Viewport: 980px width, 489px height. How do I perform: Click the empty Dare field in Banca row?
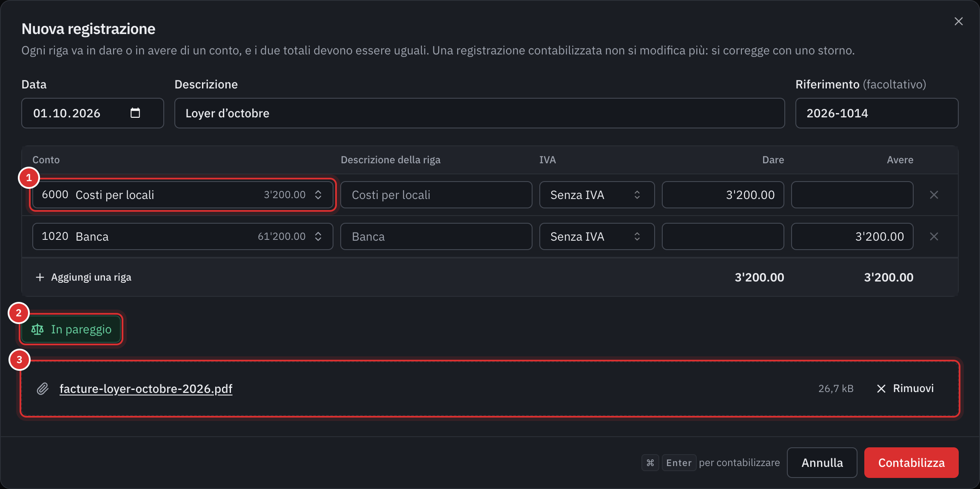point(723,236)
